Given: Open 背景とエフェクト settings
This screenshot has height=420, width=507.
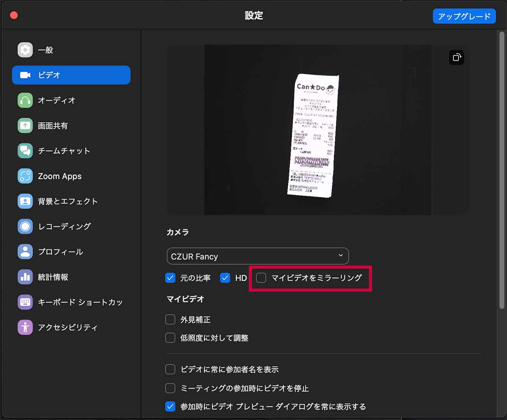Looking at the screenshot, I should click(71, 201).
